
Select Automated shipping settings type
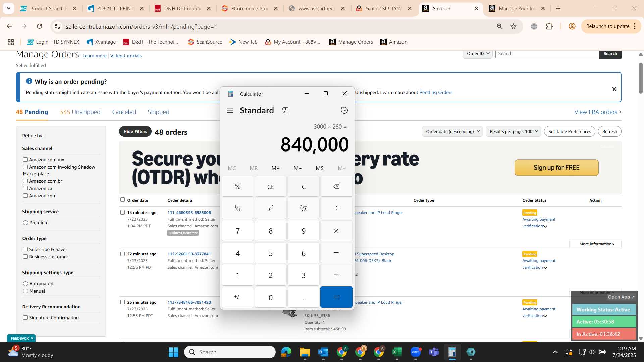click(25, 284)
